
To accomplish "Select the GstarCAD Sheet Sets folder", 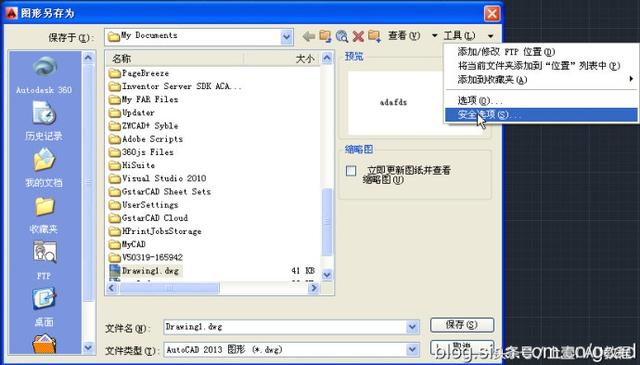I will pos(160,191).
